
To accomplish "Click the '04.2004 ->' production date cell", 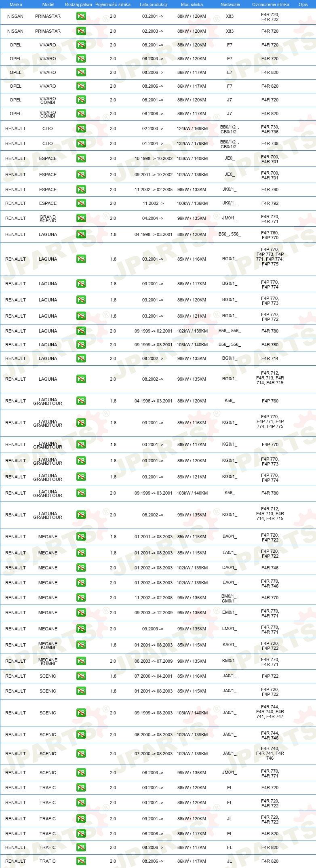I will pos(153,218).
